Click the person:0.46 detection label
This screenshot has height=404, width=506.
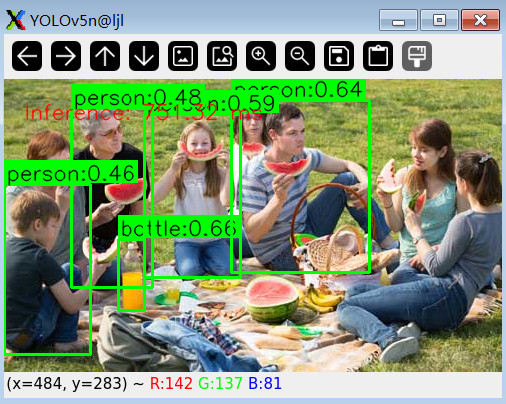71,173
